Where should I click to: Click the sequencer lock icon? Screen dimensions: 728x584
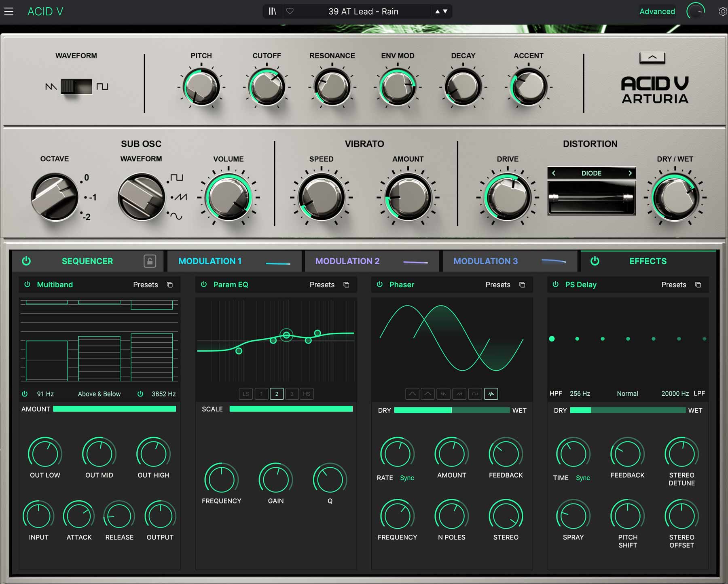(150, 261)
